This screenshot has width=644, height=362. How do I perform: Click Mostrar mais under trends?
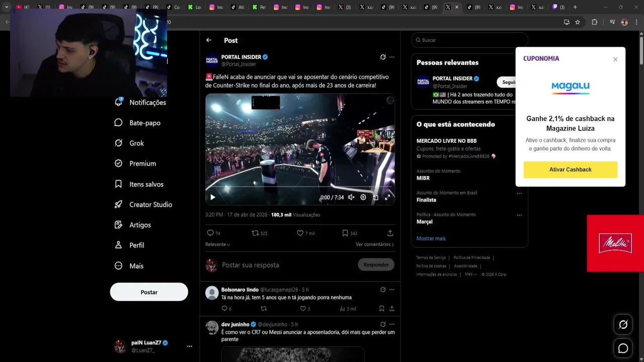click(x=431, y=238)
